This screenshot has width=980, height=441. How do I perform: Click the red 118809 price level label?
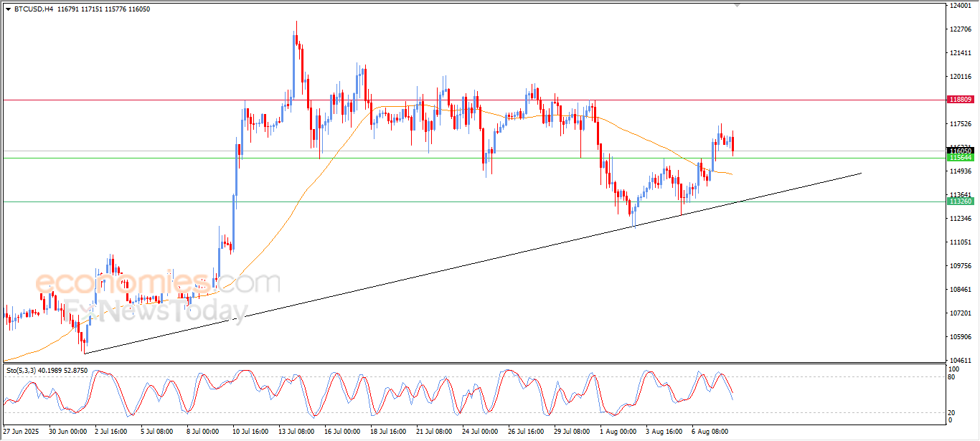pyautogui.click(x=960, y=100)
